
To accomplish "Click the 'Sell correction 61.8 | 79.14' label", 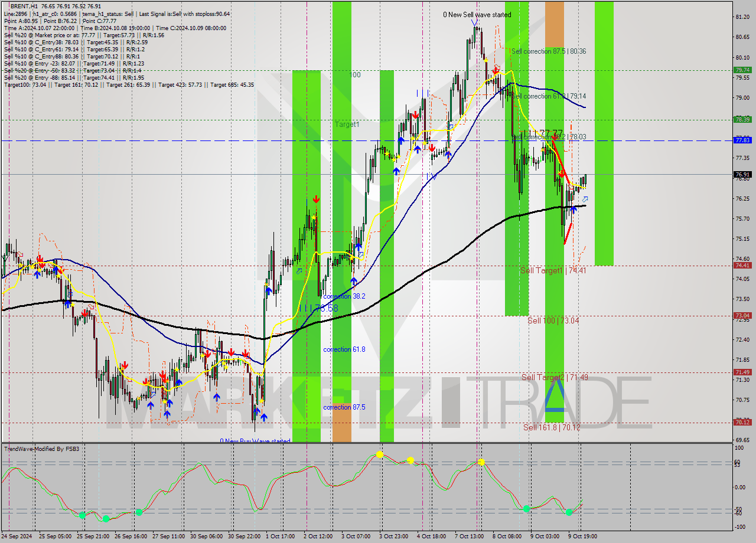I will 549,96.
